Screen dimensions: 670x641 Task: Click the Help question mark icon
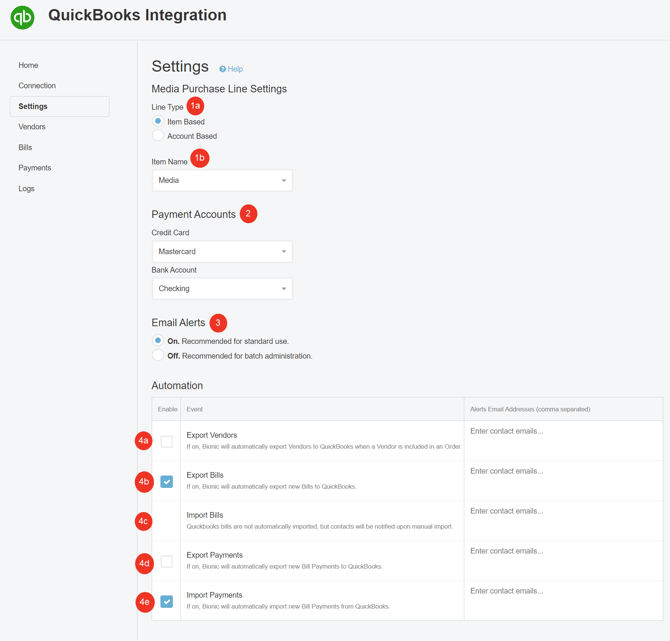(223, 69)
